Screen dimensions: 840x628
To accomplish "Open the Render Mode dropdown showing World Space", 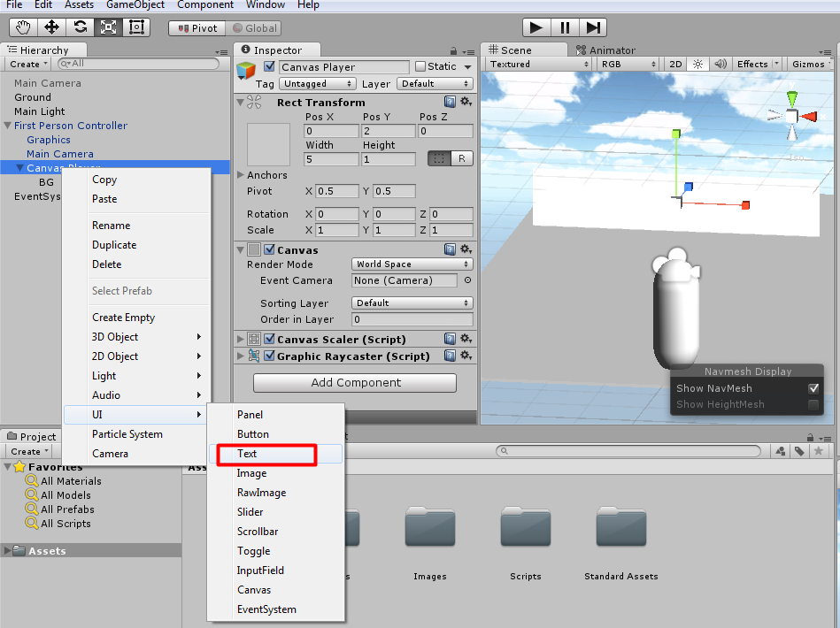I will coord(411,264).
